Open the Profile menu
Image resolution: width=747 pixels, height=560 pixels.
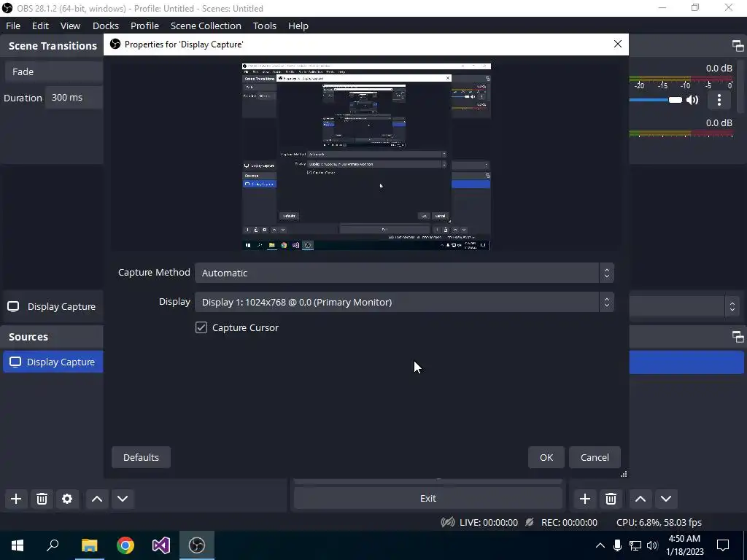click(144, 26)
